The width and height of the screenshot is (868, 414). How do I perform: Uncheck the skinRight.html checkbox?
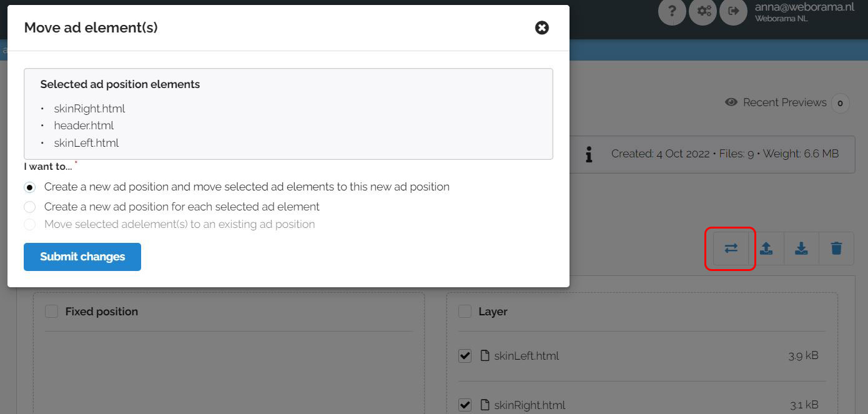pos(465,405)
